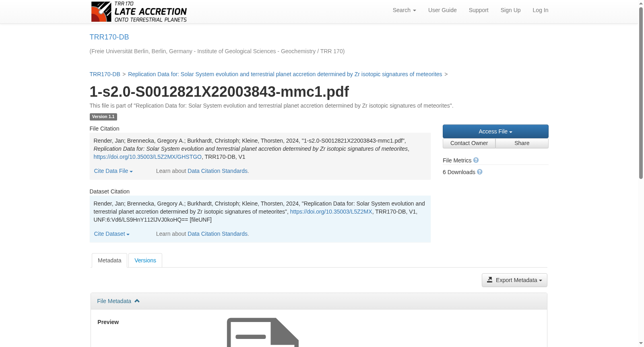Open the file DOI link ending GHSTGO

tap(147, 157)
